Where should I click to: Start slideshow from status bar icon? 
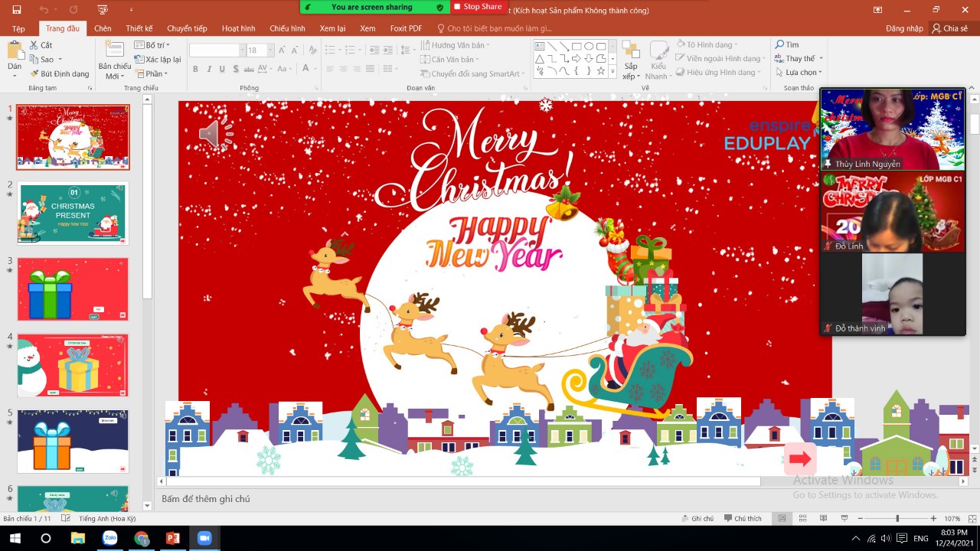(844, 518)
